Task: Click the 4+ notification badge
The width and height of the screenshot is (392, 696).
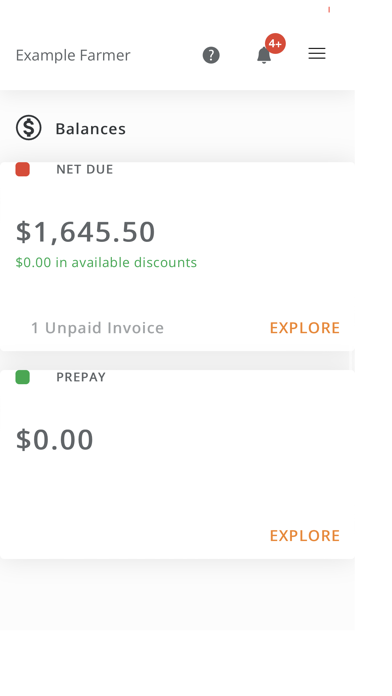Action: 275,44
